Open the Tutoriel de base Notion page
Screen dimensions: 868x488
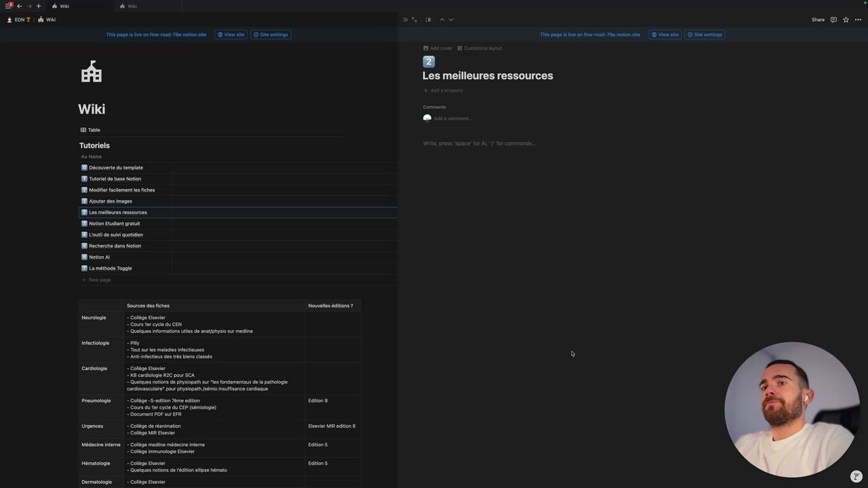point(115,179)
